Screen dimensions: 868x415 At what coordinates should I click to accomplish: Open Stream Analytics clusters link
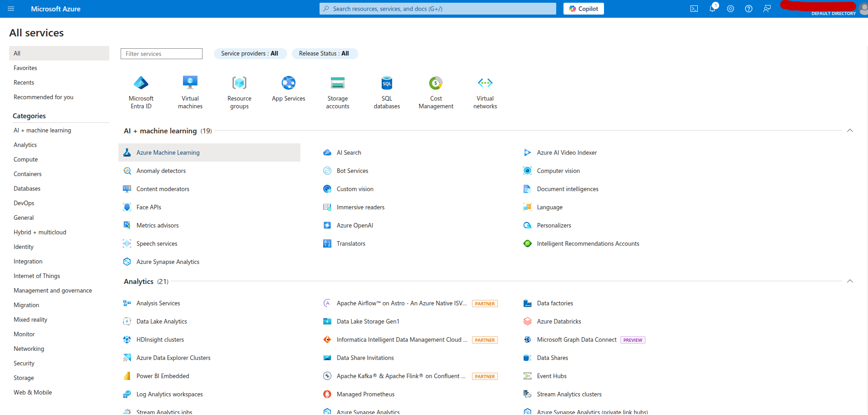click(569, 395)
